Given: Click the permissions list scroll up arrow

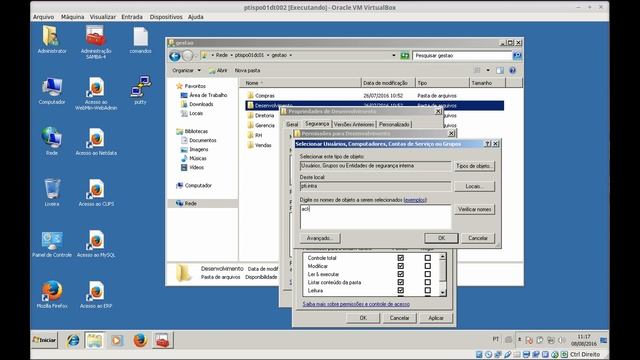Looking at the screenshot, I should 442,256.
